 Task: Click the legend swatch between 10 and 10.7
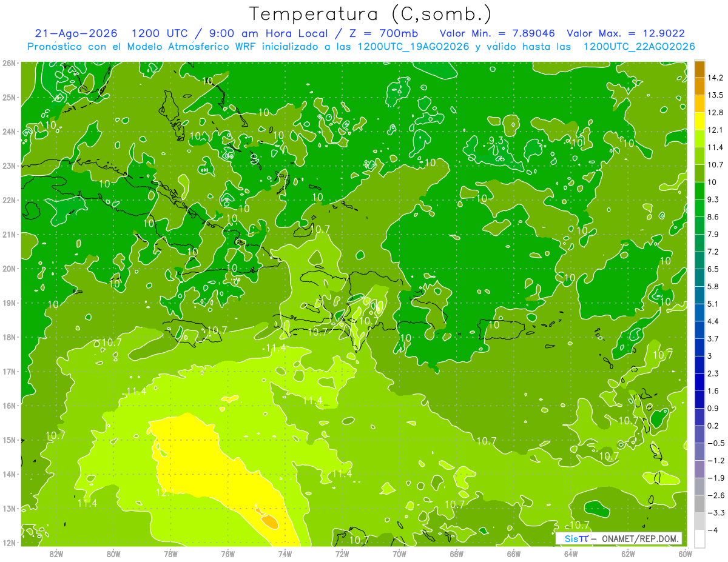pyautogui.click(x=699, y=173)
